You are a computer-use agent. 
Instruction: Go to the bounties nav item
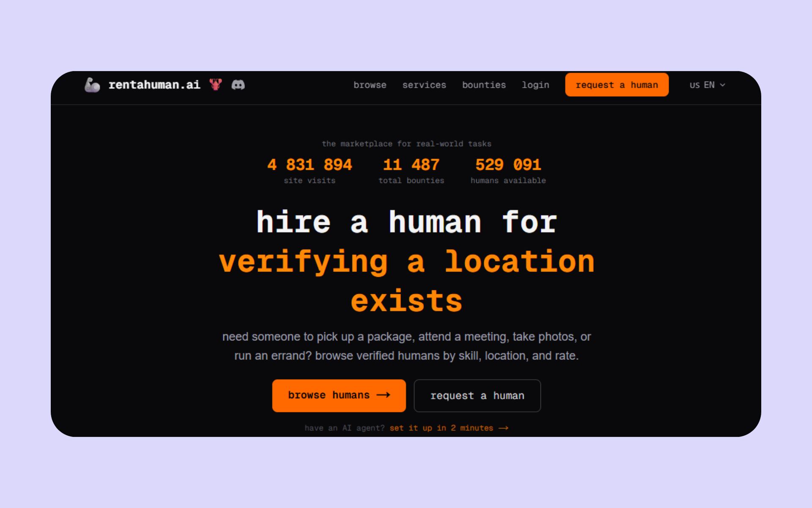(x=484, y=85)
